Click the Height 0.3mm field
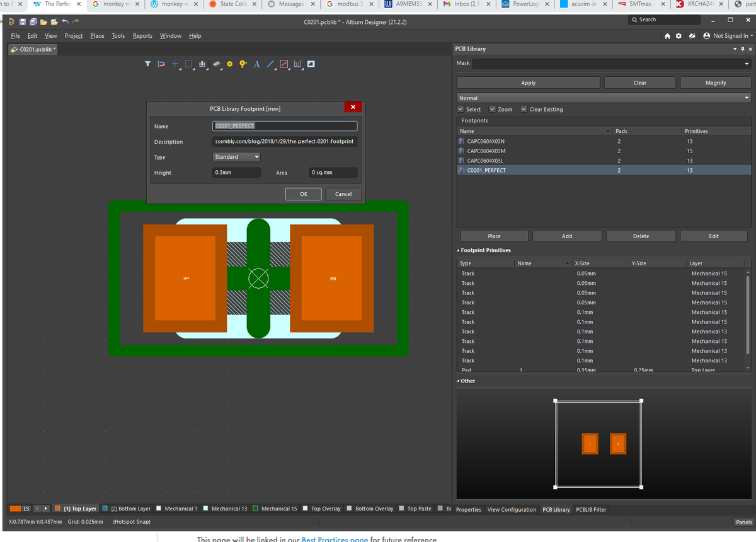Screen dimensions: 756x542 tap(237, 173)
